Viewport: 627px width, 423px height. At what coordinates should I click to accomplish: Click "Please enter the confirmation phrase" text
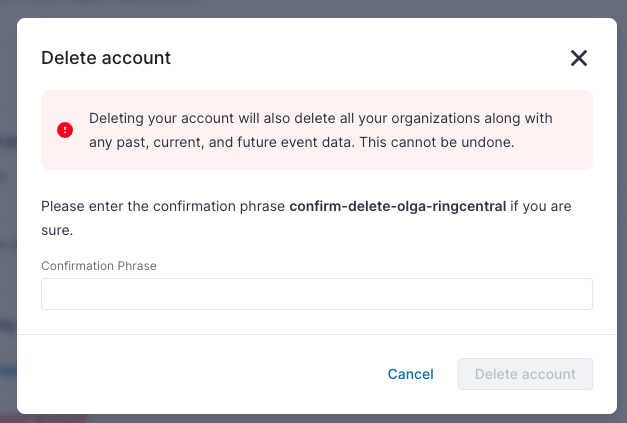pyautogui.click(x=163, y=206)
